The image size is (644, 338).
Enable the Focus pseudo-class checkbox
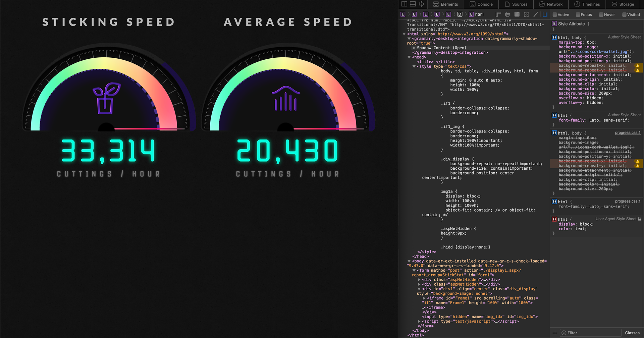click(578, 14)
